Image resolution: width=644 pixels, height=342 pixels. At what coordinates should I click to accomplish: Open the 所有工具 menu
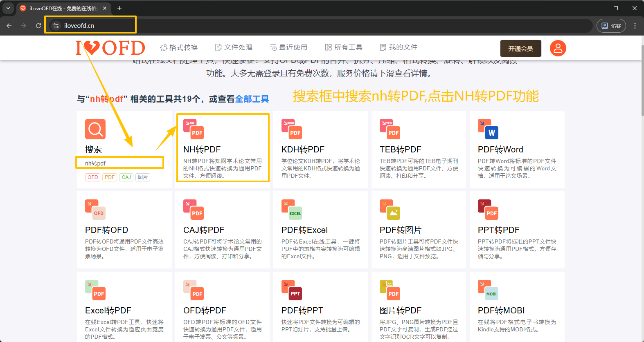pyautogui.click(x=344, y=47)
